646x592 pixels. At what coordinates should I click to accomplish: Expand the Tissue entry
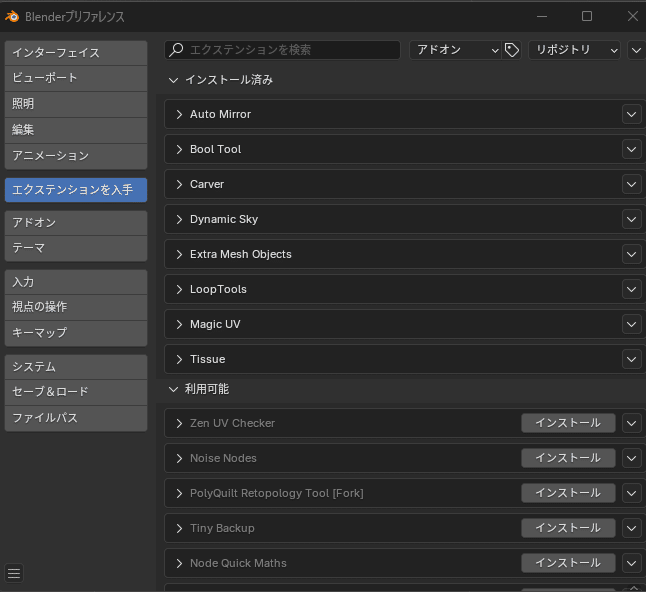(x=179, y=359)
